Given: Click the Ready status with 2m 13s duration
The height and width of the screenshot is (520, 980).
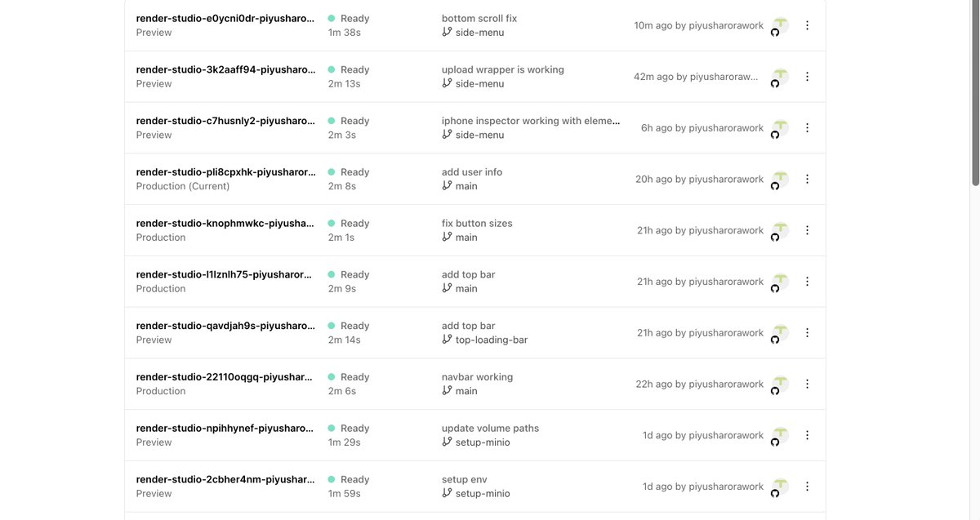Looking at the screenshot, I should pyautogui.click(x=349, y=69).
